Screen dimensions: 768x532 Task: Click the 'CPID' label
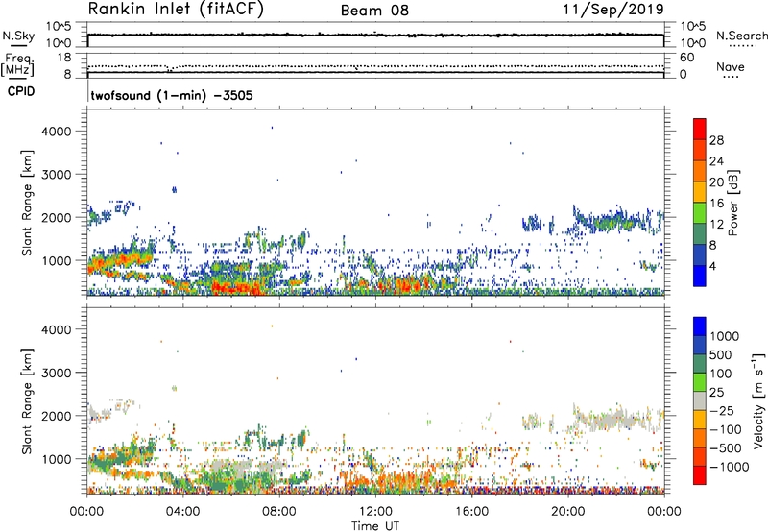21,91
